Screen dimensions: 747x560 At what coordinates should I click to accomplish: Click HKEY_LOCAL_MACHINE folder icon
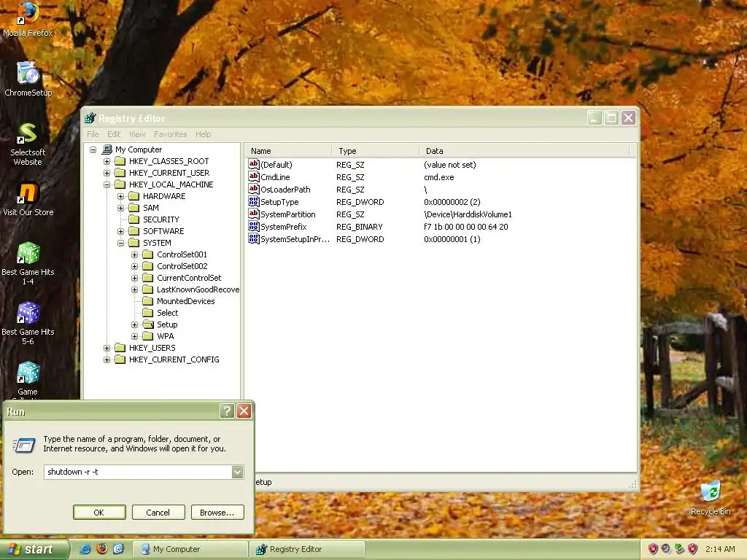pyautogui.click(x=120, y=184)
